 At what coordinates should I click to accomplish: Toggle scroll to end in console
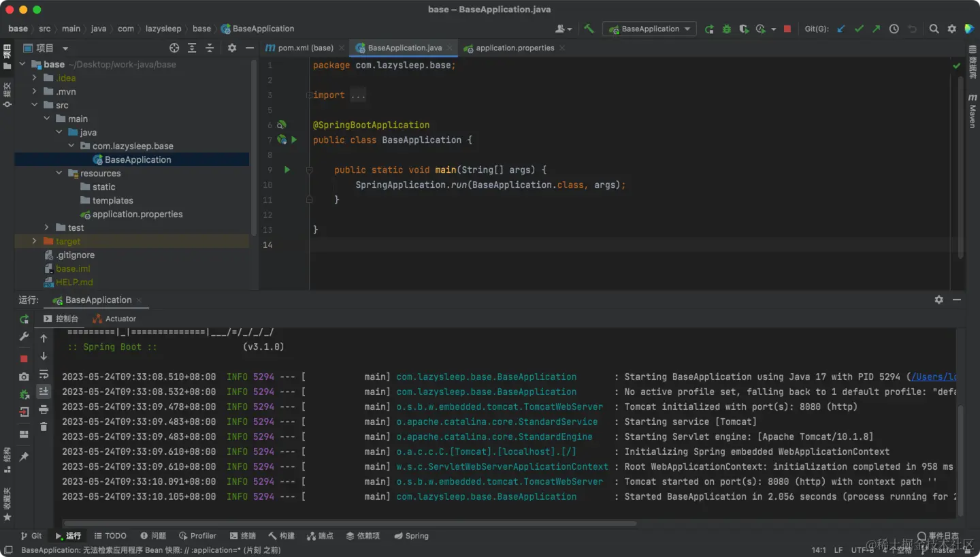pos(44,392)
